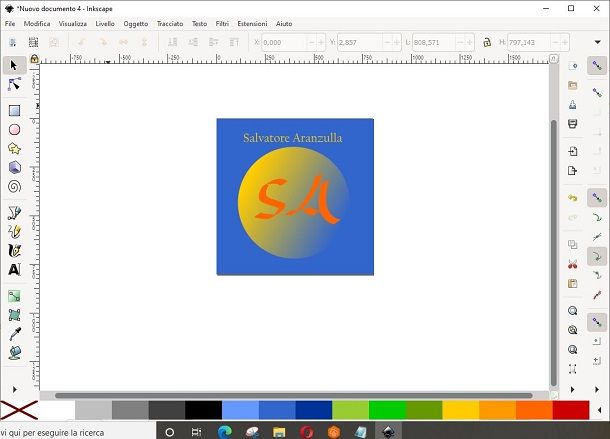Toggle snap nodes and handles button

597,198
